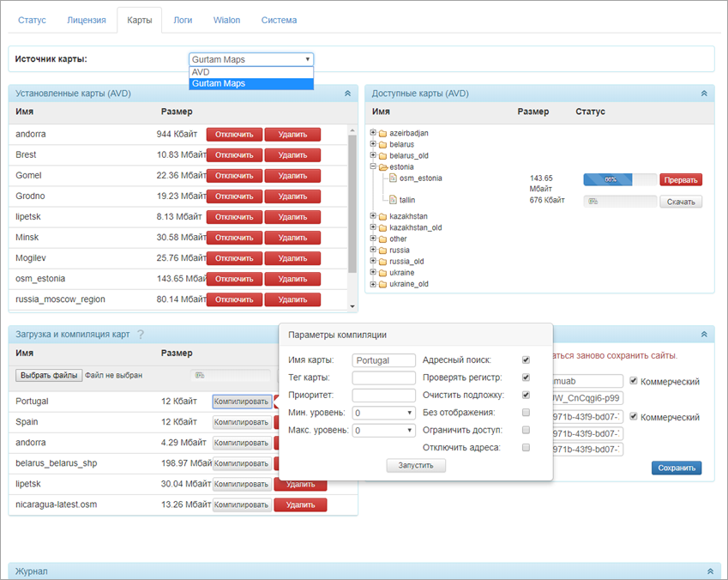Collapse the estonia folder tree node
728x580 pixels.
pyautogui.click(x=373, y=167)
